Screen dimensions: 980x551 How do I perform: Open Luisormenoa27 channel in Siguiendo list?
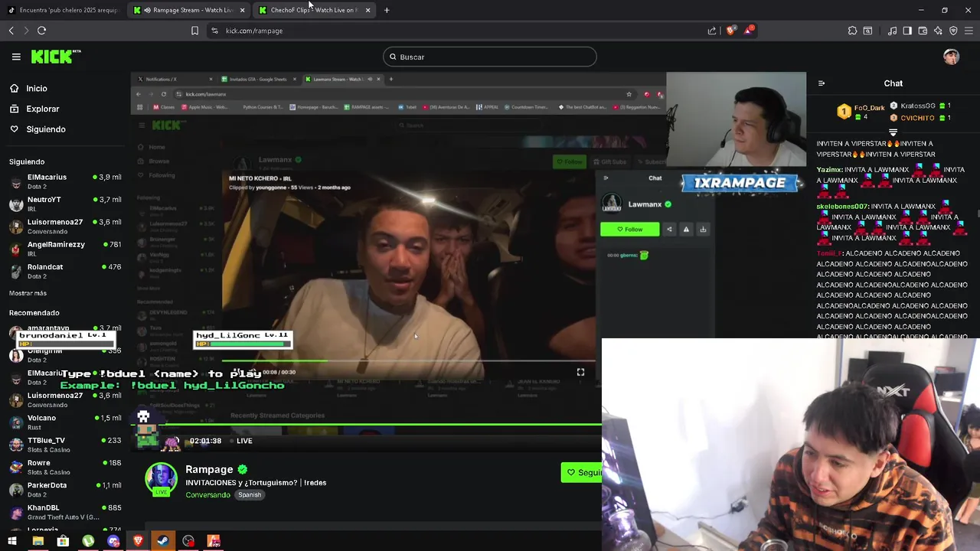click(x=65, y=227)
